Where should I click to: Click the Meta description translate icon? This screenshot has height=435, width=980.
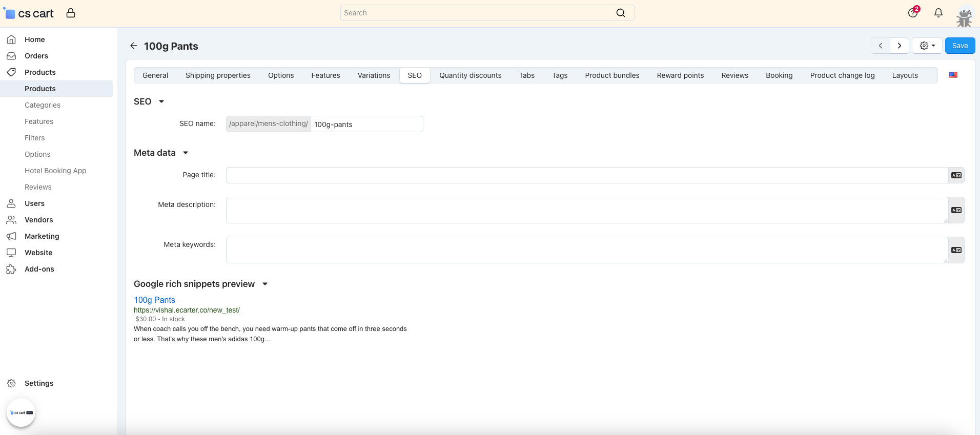[x=956, y=210]
